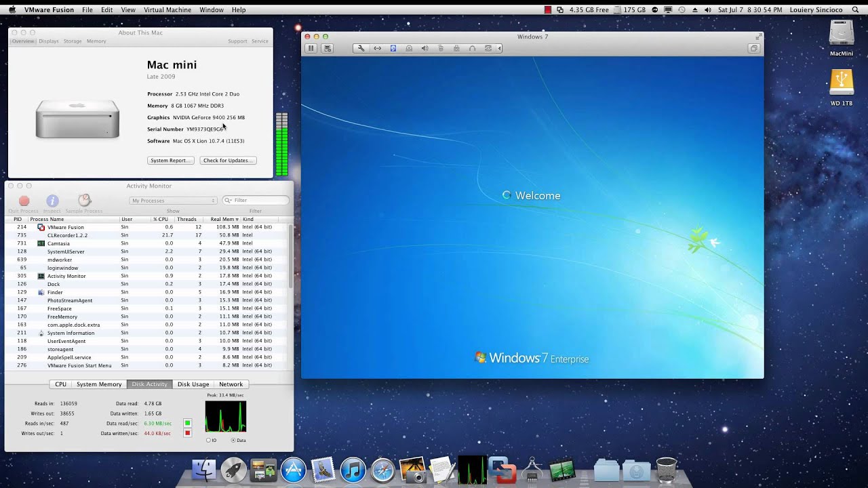Screen dimensions: 868x488
Task: Sort the process list by the User column
Action: coord(135,219)
